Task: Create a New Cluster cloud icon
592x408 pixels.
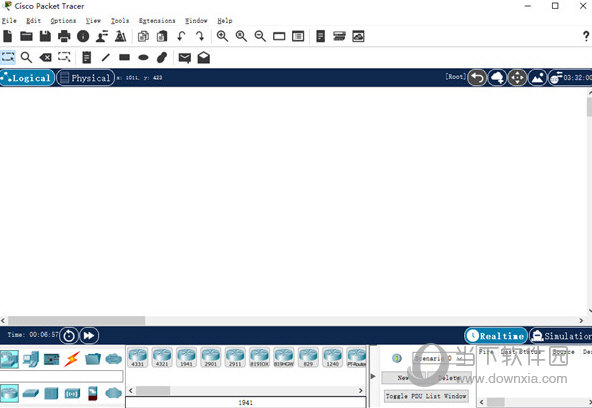Action: coord(497,78)
